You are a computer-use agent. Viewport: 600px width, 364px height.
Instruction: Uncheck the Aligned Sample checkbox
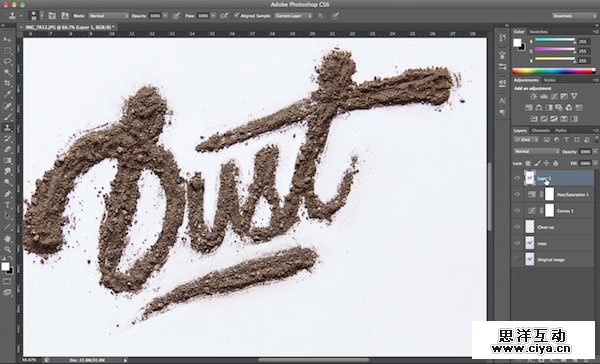pyautogui.click(x=237, y=15)
